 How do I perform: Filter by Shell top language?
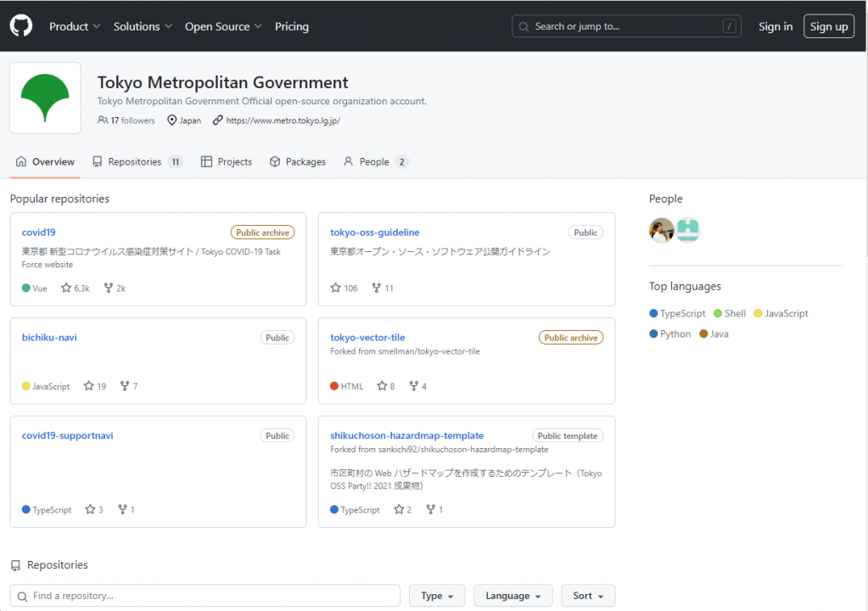[x=730, y=313]
